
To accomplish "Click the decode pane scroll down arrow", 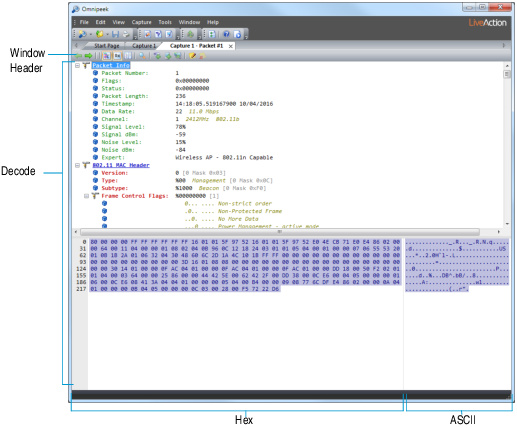I will point(507,224).
